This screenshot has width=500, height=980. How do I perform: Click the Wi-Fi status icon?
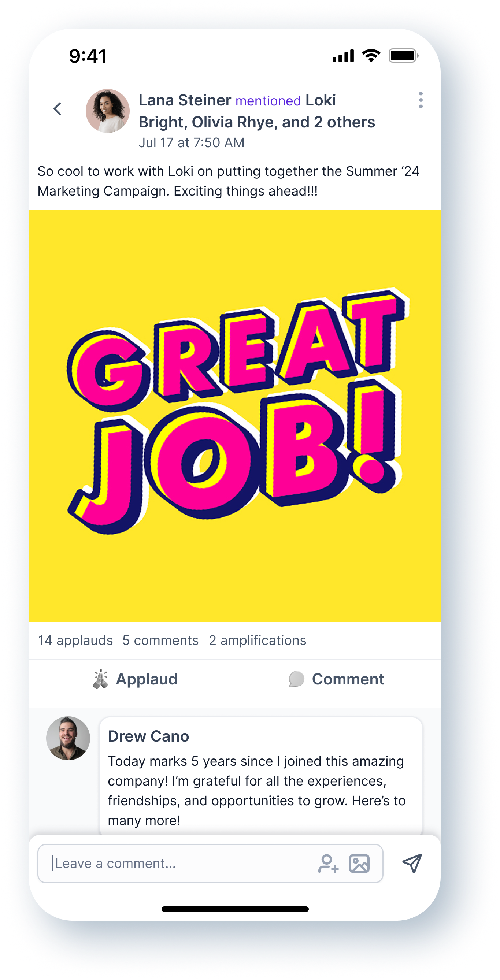(371, 56)
